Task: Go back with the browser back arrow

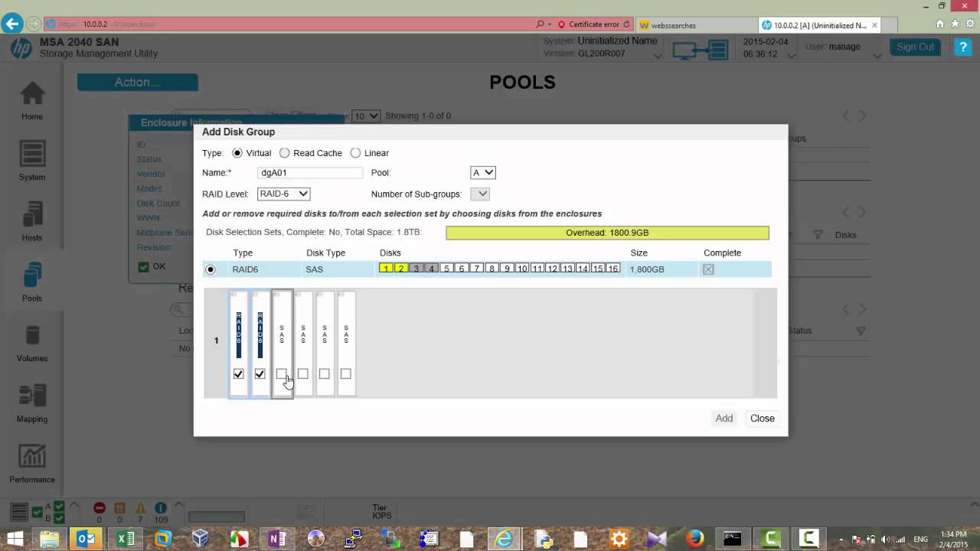Action: 11,24
